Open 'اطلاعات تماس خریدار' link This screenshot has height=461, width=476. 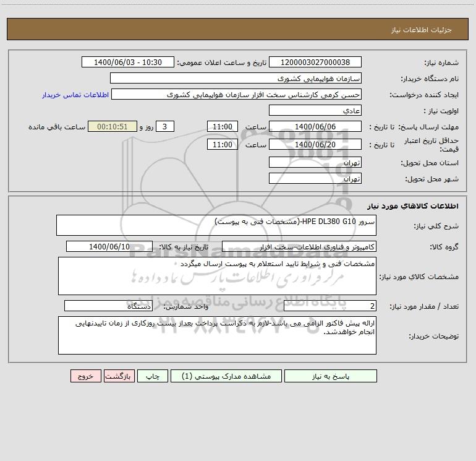point(75,95)
